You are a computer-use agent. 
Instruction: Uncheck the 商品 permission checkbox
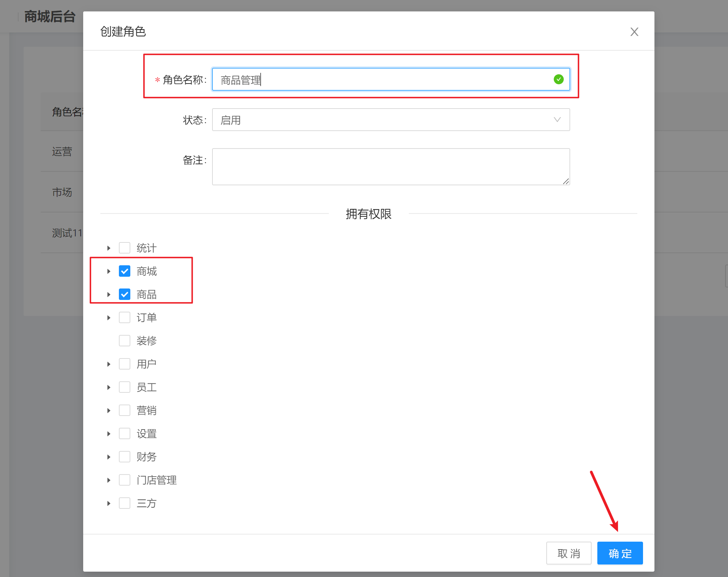click(x=125, y=295)
